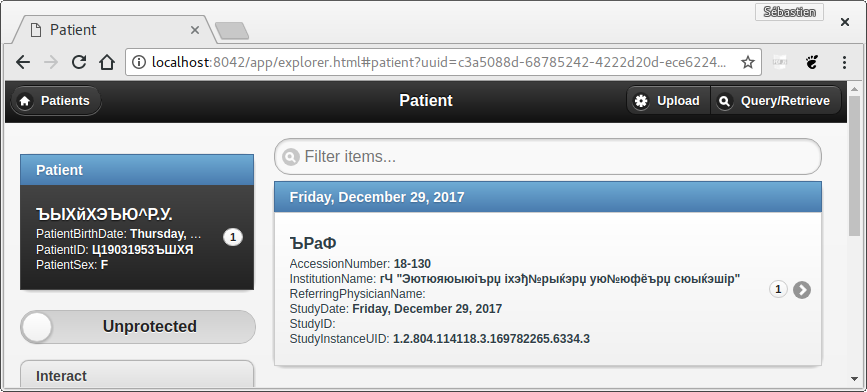Click the GNOME foot extension icon

pyautogui.click(x=811, y=62)
